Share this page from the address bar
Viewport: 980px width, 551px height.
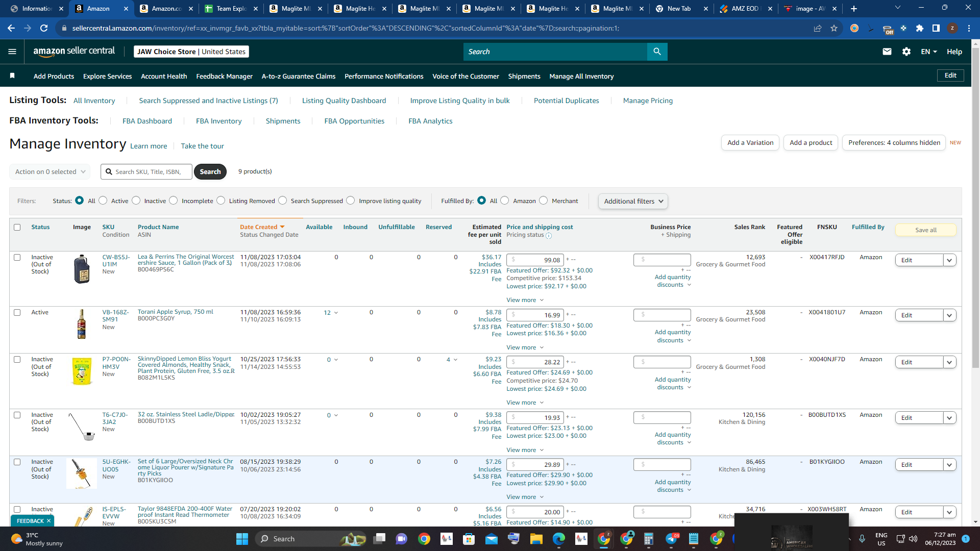coord(818,28)
